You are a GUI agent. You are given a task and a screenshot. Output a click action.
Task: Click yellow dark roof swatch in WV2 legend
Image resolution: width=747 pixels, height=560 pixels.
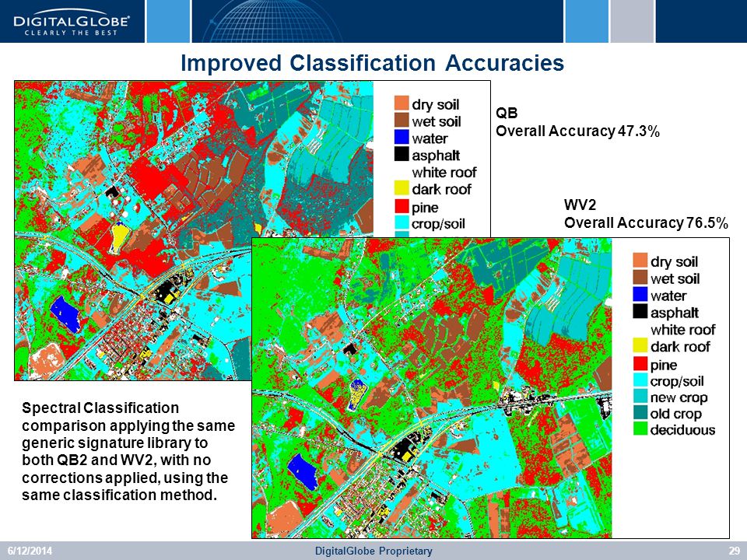pyautogui.click(x=640, y=345)
